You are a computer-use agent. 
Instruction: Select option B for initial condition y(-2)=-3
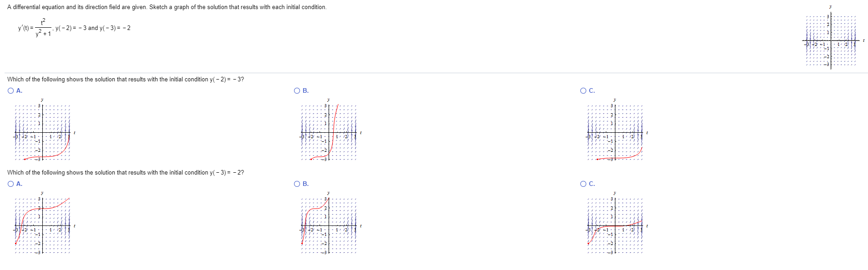[x=296, y=90]
